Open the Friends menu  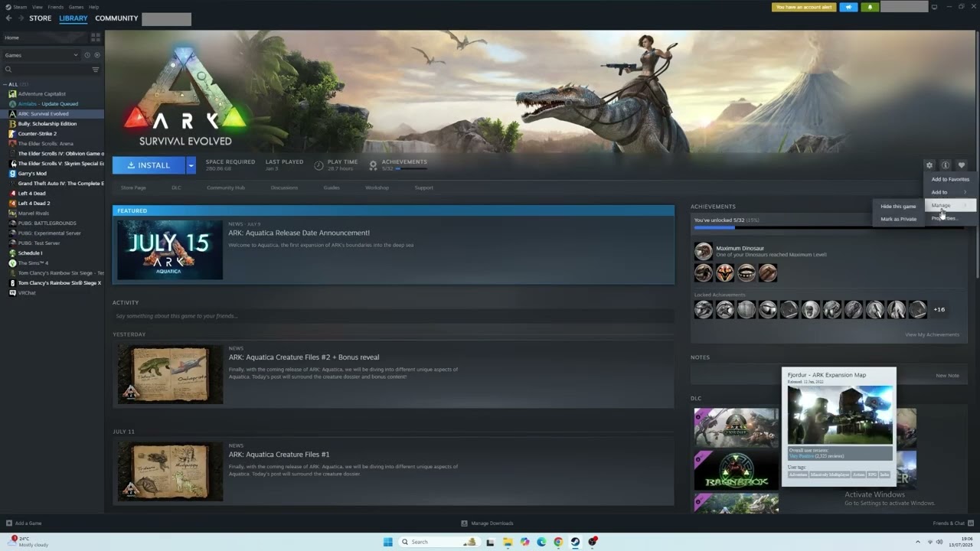pos(56,7)
